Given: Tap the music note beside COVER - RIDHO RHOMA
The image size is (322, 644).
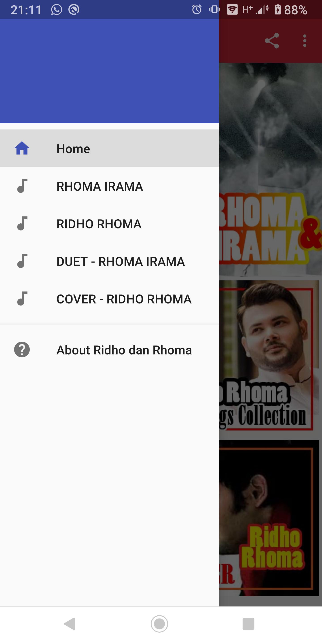Looking at the screenshot, I should coord(22,299).
